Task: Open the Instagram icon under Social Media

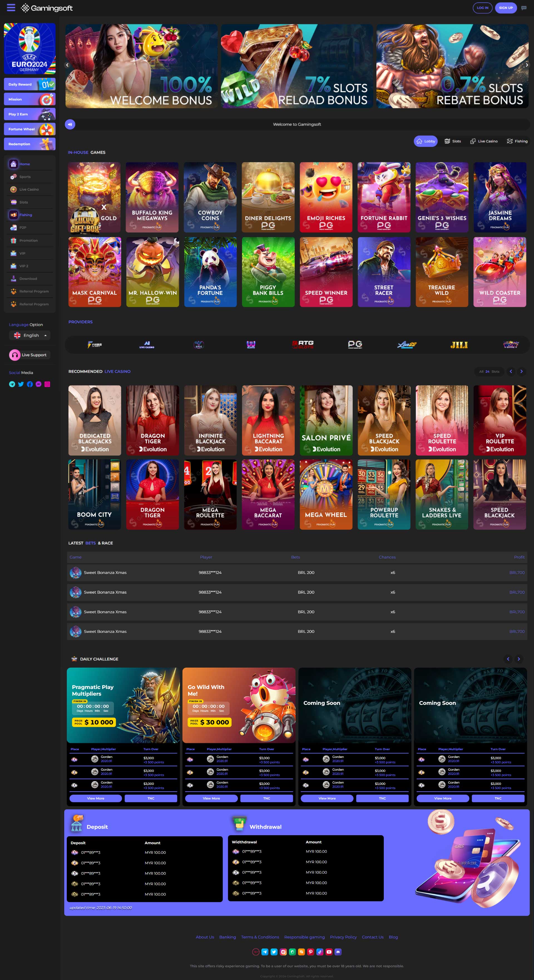Action: tap(47, 384)
